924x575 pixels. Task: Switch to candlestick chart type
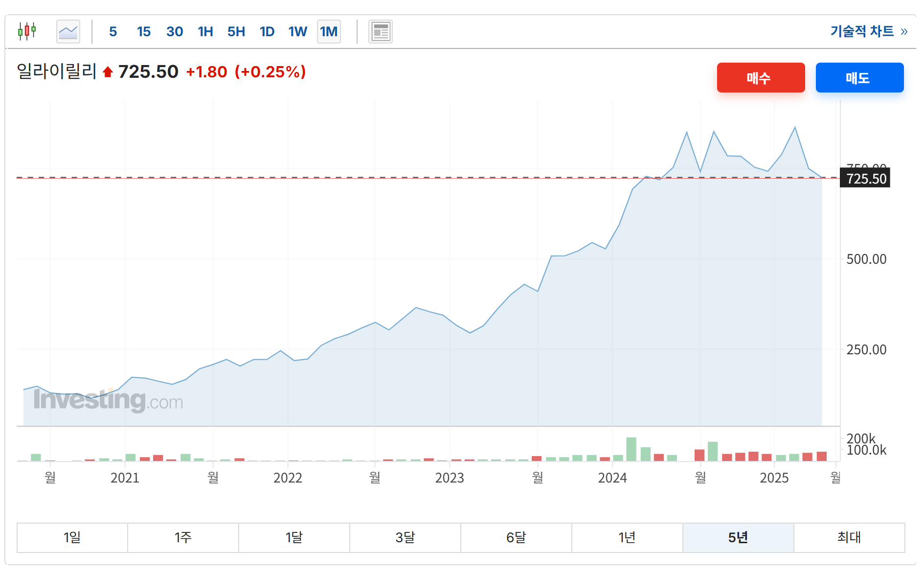click(x=27, y=31)
